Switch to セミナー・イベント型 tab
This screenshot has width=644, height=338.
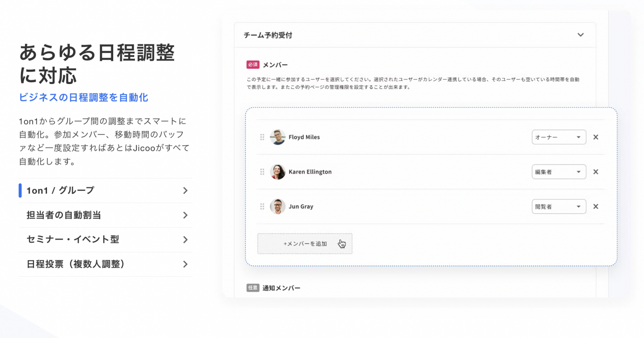(x=73, y=240)
